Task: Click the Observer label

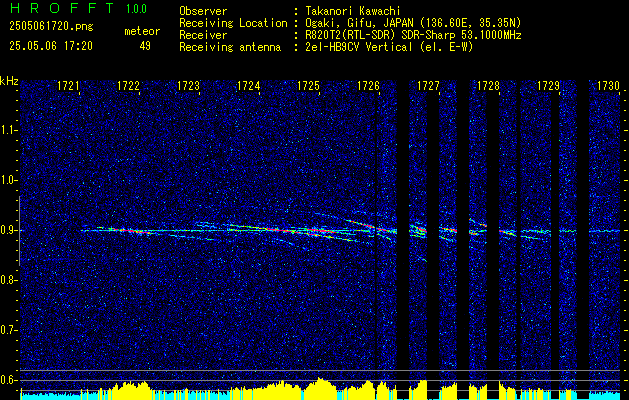Action: pos(203,11)
